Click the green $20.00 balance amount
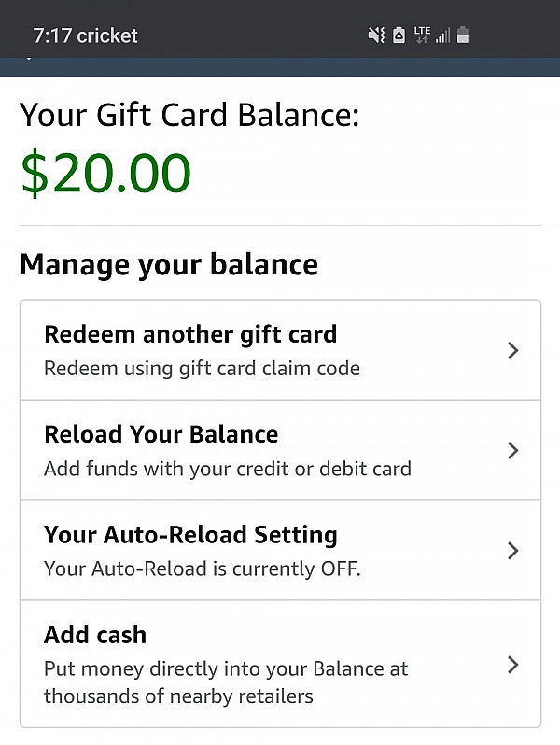Image resolution: width=560 pixels, height=745 pixels. click(105, 173)
